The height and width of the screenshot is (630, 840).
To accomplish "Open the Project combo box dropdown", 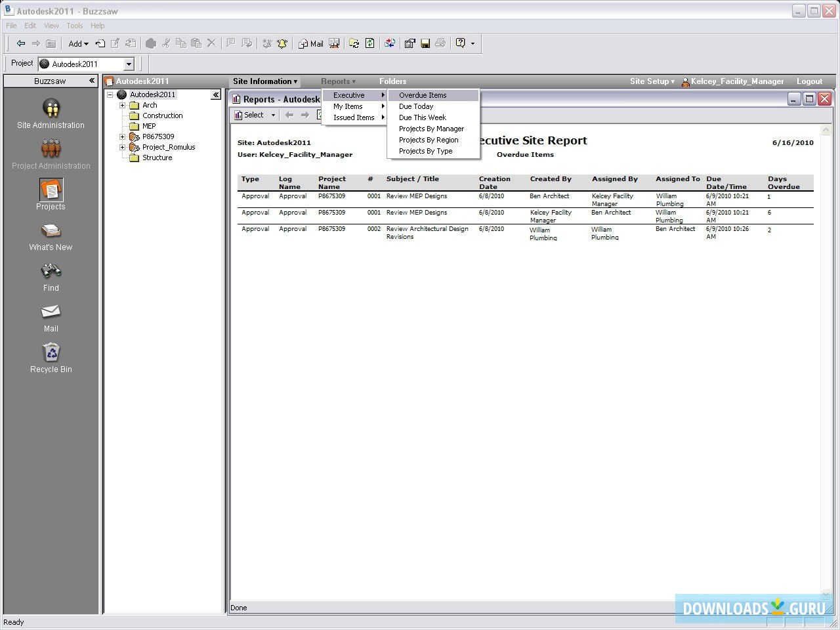I will click(x=129, y=64).
